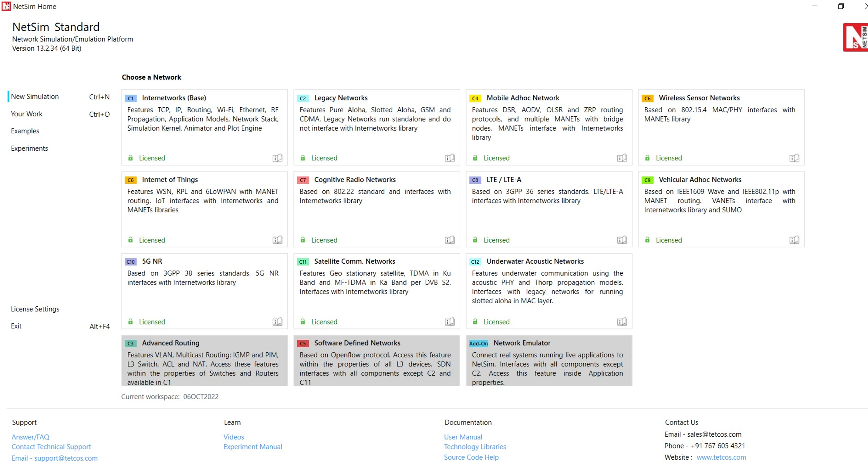Go to Examples in the sidebar
868x462 pixels.
click(x=25, y=131)
